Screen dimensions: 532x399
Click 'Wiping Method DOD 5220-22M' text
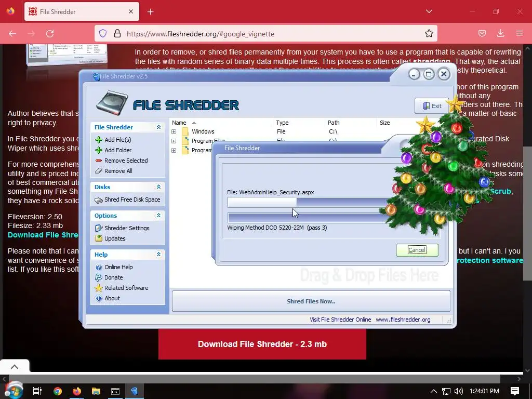coord(265,228)
